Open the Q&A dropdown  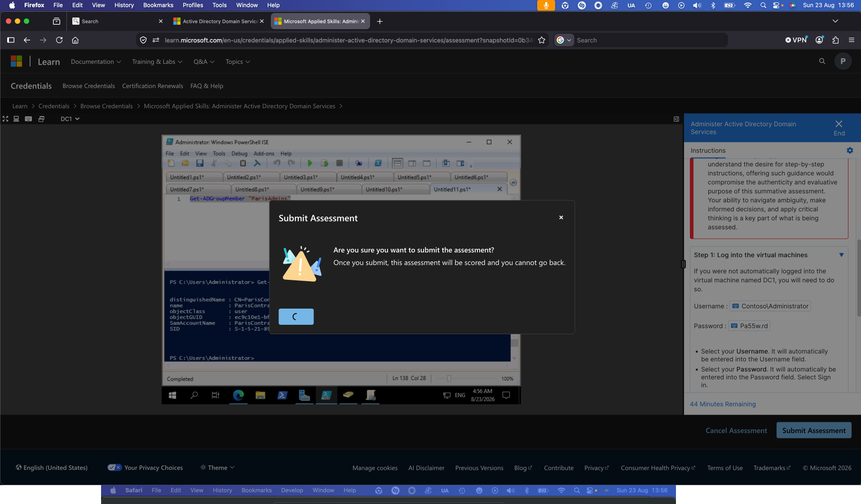pyautogui.click(x=204, y=62)
